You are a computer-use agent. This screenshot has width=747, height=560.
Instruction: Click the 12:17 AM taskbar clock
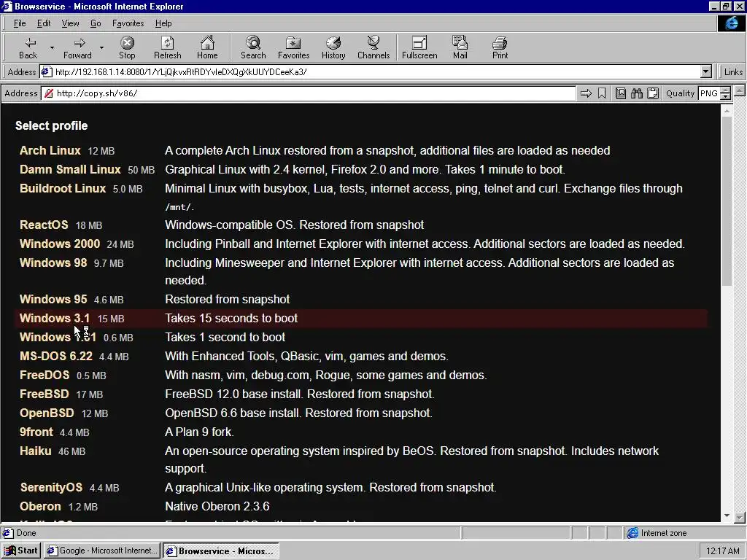[722, 551]
